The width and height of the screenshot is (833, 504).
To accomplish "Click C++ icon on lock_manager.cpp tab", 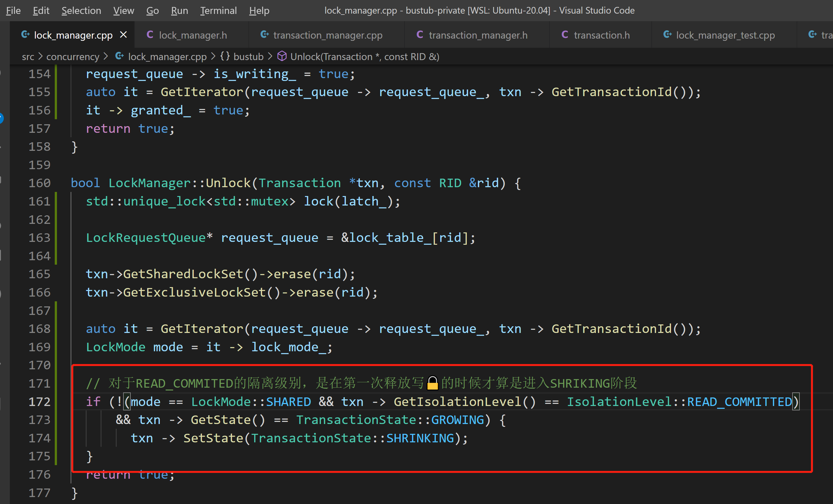I will point(25,35).
